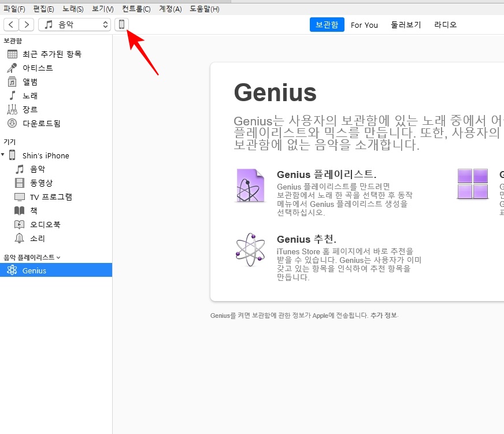Viewport: 504px width, 434px height.
Task: Click the 최근 추가된 항목 calendar icon
Action: 12,54
